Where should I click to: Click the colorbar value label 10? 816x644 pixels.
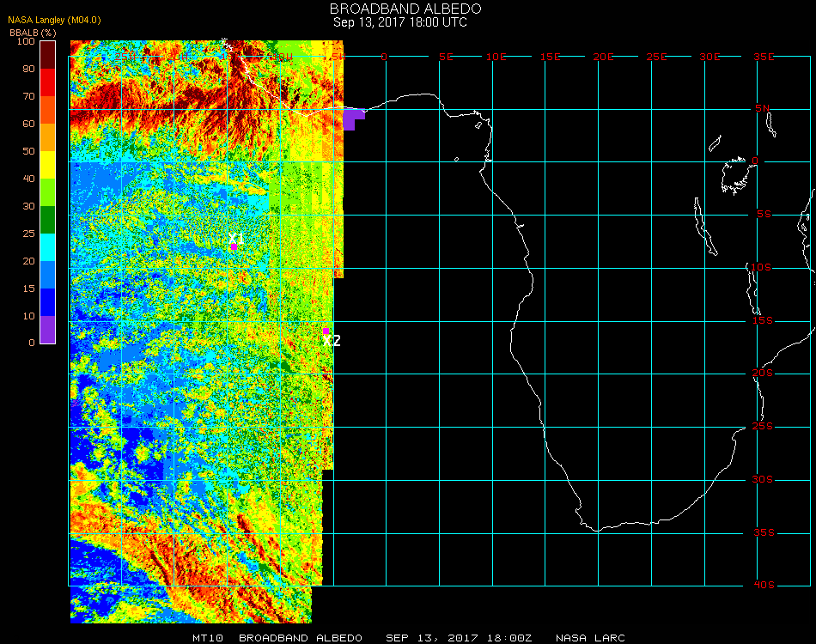[28, 316]
